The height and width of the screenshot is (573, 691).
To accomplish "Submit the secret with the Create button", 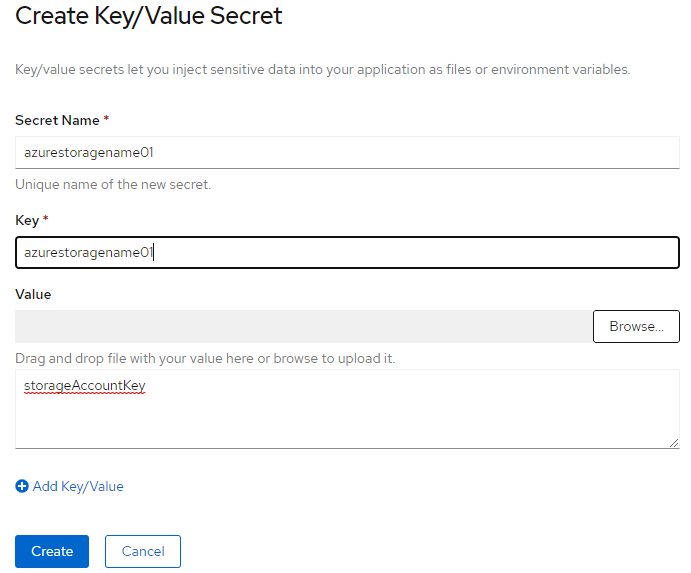I will click(52, 551).
